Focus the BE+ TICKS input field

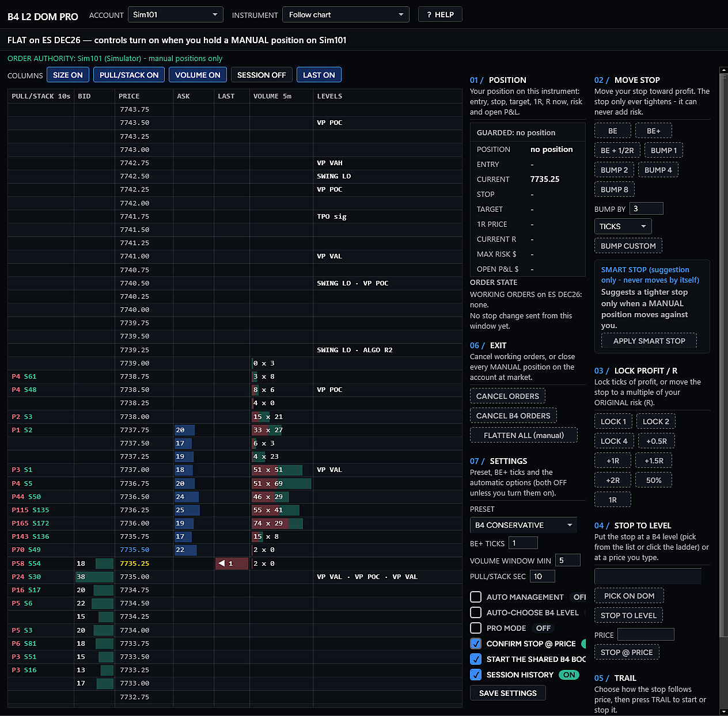coord(522,543)
